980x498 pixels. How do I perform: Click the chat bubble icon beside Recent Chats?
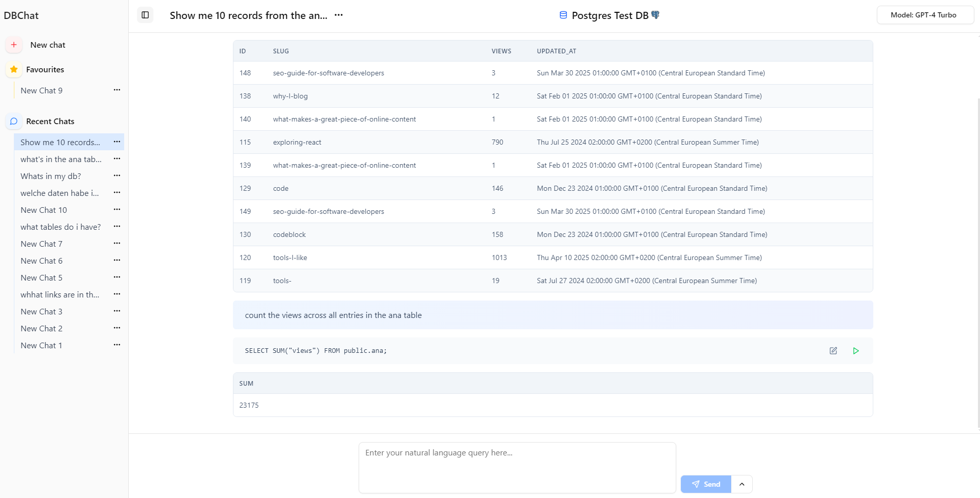pos(13,121)
